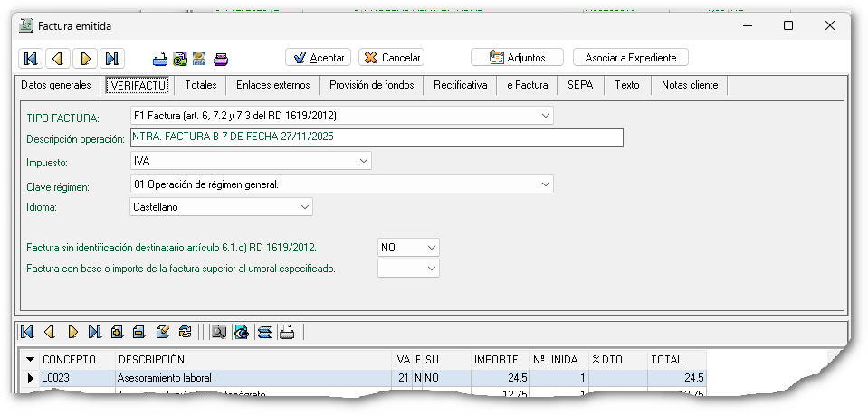Click add line icon in lines toolbar
The height and width of the screenshot is (415, 868).
(117, 333)
